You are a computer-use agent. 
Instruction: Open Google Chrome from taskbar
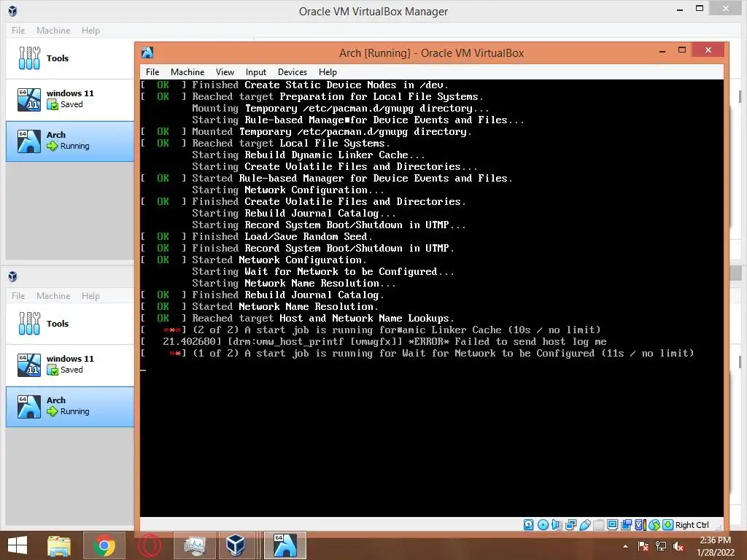104,545
